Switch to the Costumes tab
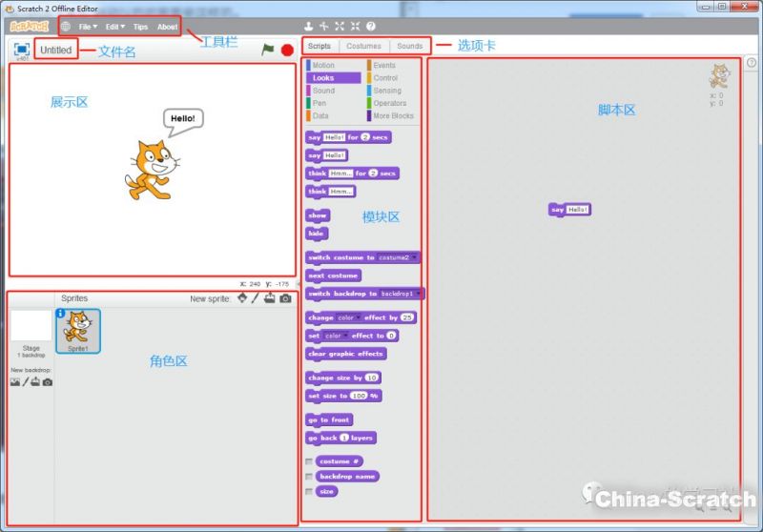The width and height of the screenshot is (763, 532). click(363, 46)
